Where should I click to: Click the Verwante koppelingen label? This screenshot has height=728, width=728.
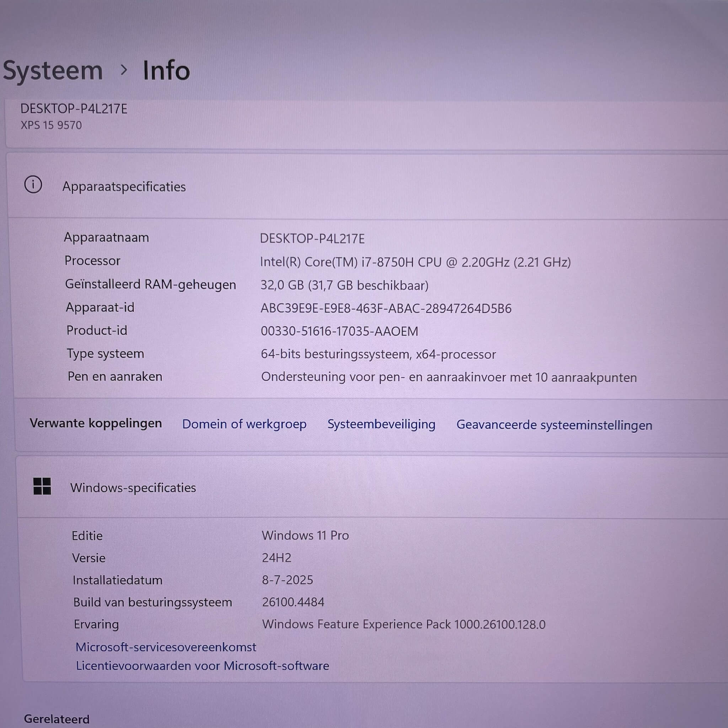(96, 423)
